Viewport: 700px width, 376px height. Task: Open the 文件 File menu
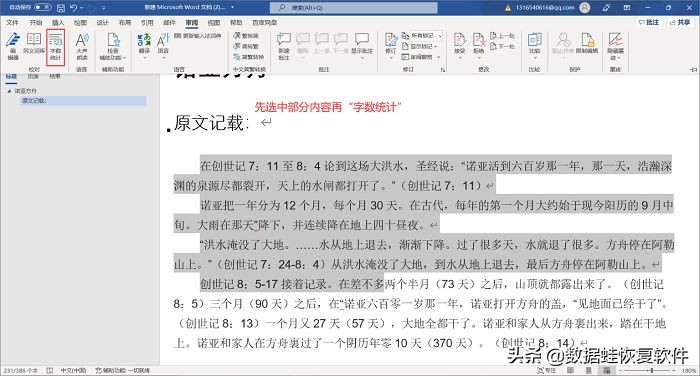pyautogui.click(x=12, y=22)
